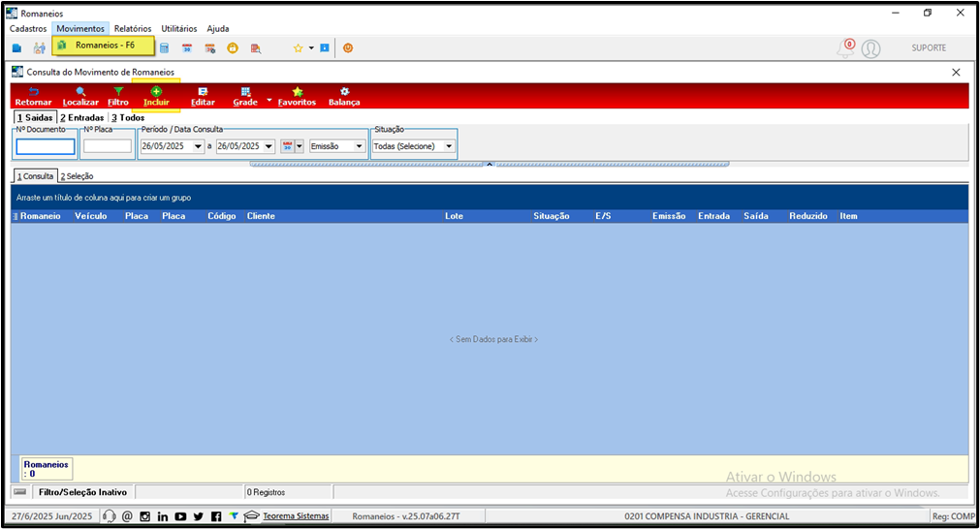Click the user profile avatar icon
Screen dimensions: 980x529
click(x=870, y=48)
